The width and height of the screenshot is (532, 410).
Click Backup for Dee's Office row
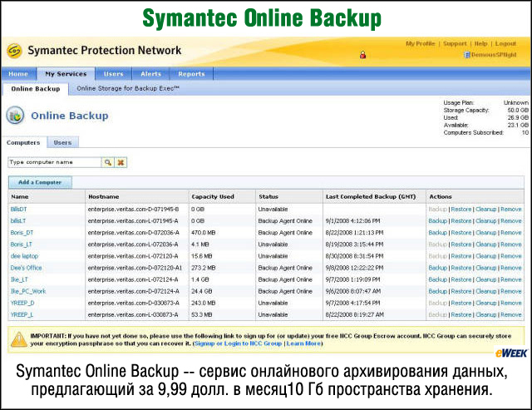pyautogui.click(x=438, y=268)
